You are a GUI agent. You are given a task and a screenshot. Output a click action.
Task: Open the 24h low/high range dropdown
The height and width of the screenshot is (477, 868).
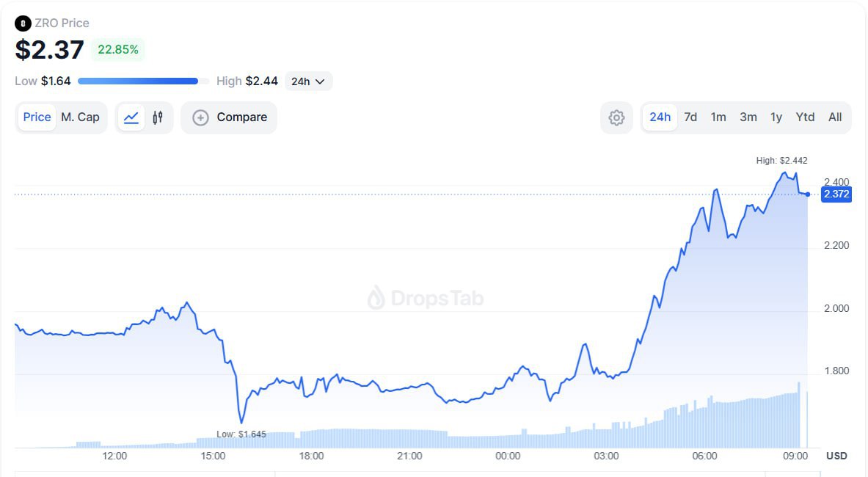308,81
